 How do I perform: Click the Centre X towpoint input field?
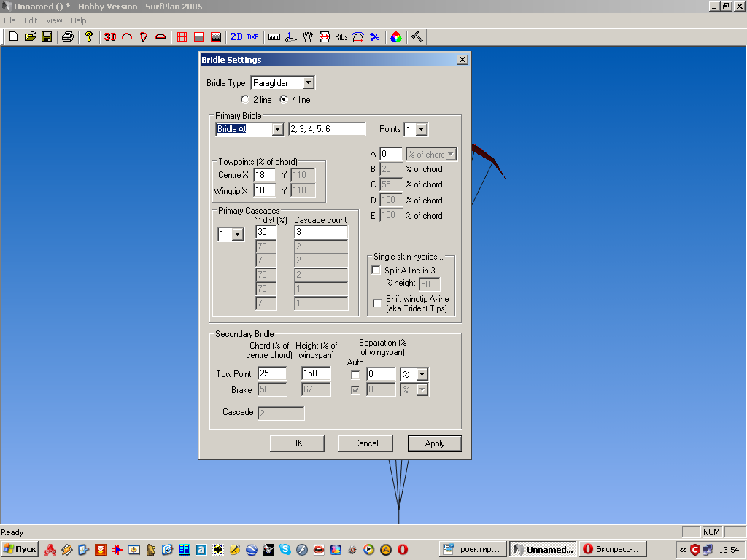coord(264,175)
